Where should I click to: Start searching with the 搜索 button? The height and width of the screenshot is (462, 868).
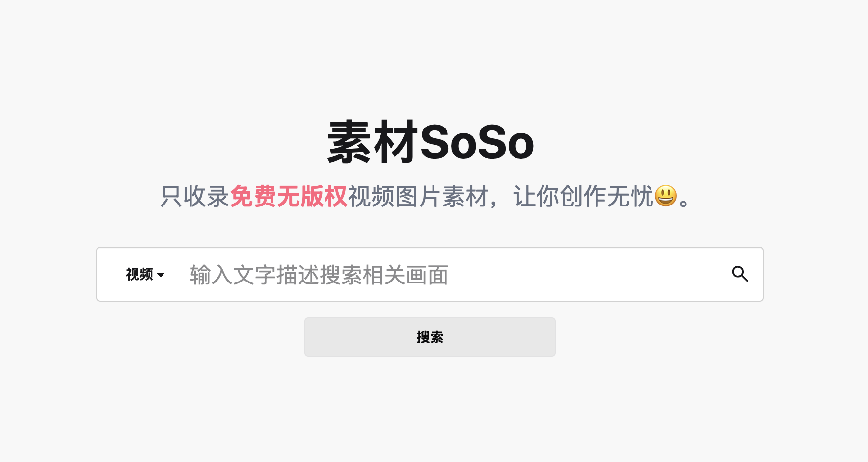[430, 337]
